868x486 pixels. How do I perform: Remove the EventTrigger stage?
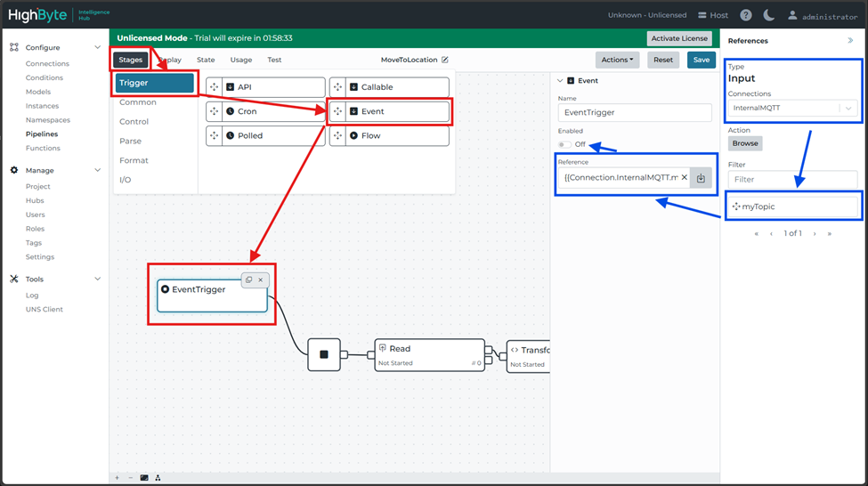[x=261, y=280]
